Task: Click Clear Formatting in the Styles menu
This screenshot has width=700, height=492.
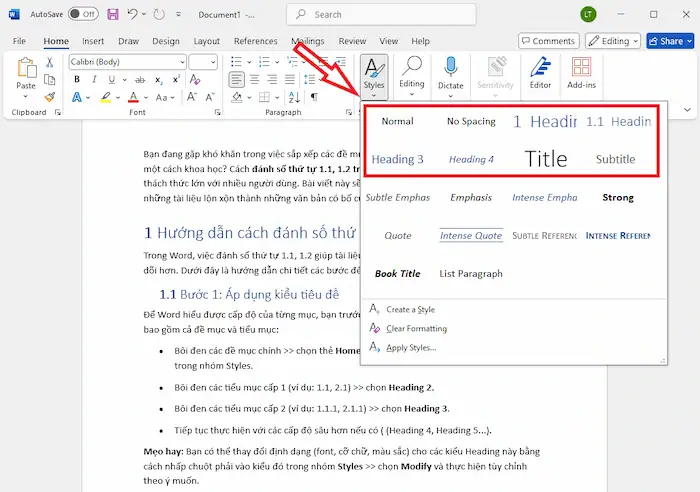Action: click(415, 328)
